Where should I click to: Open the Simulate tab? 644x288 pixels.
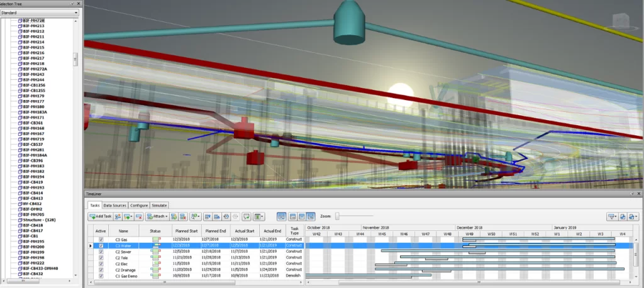tap(159, 205)
